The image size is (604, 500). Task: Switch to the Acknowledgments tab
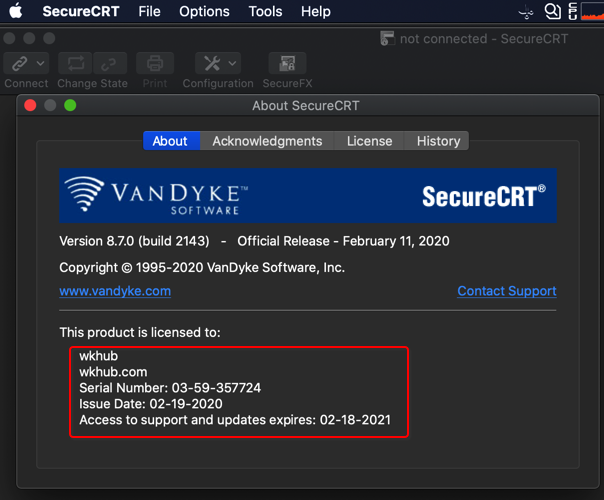point(267,141)
